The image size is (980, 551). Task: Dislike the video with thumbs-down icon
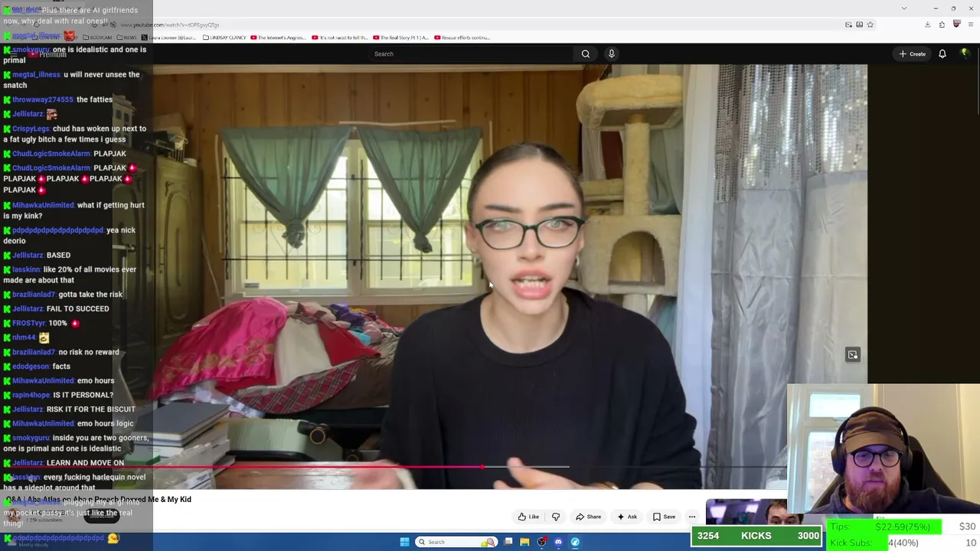pyautogui.click(x=556, y=517)
